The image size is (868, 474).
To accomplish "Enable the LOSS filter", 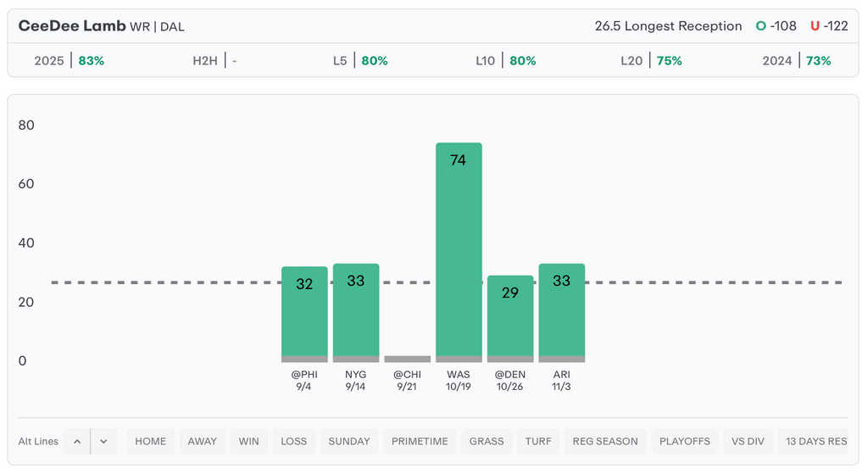I will coord(294,441).
